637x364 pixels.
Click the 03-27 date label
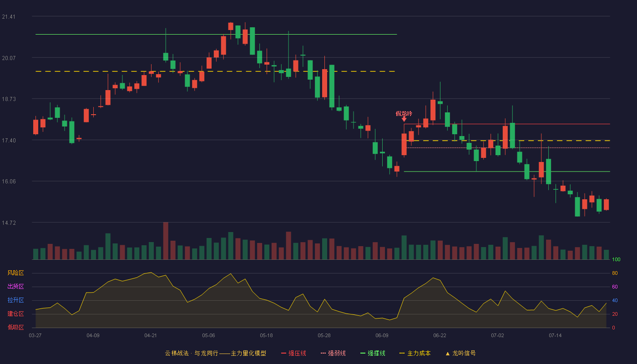(35, 335)
